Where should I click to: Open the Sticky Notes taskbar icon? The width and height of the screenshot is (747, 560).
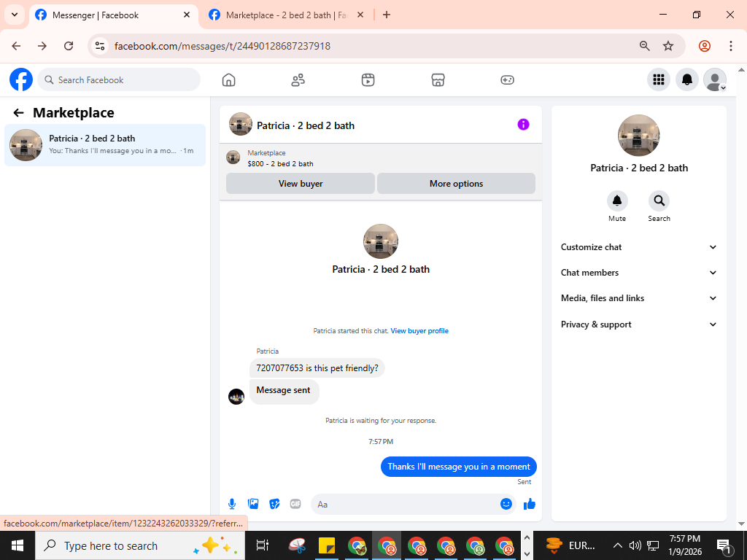click(x=327, y=545)
